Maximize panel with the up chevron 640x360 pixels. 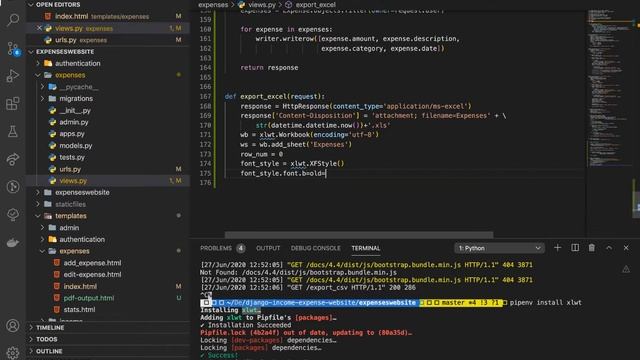click(x=609, y=248)
